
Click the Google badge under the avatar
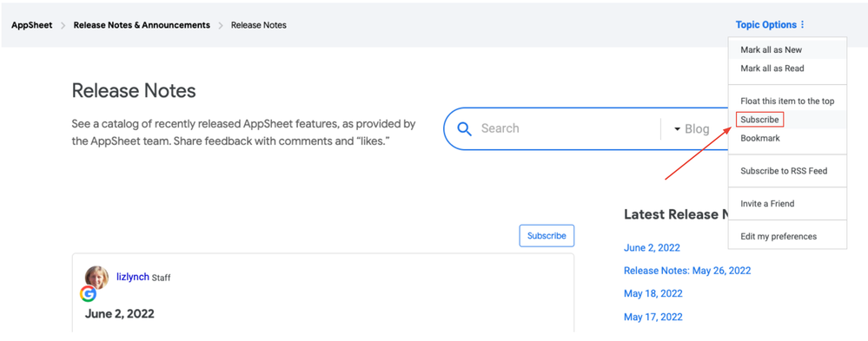coord(88,294)
